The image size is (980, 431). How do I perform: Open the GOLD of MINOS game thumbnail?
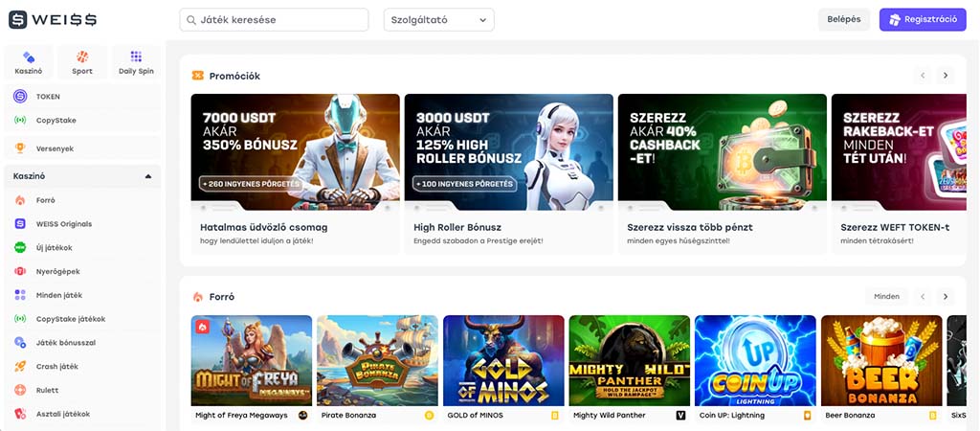pos(503,360)
